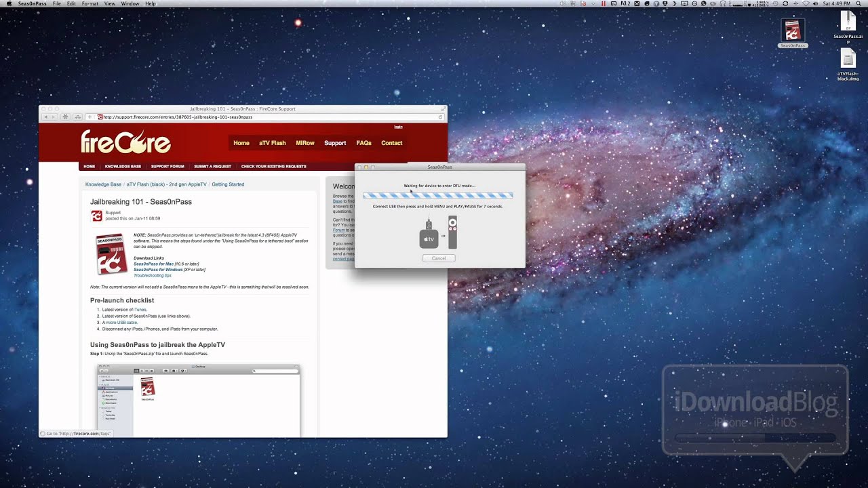Click the Dropbox icon in menu bar
The width and height of the screenshot is (868, 488).
[665, 3]
